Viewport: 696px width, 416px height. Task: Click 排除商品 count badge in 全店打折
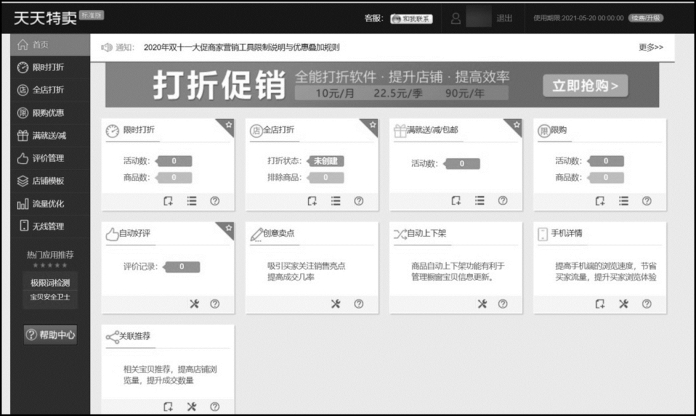(326, 178)
